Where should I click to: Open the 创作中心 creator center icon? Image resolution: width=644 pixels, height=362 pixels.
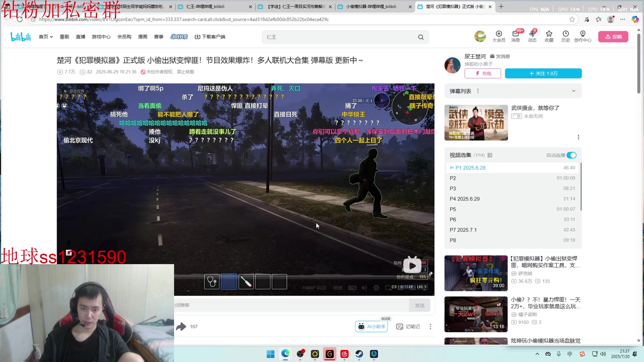click(583, 36)
